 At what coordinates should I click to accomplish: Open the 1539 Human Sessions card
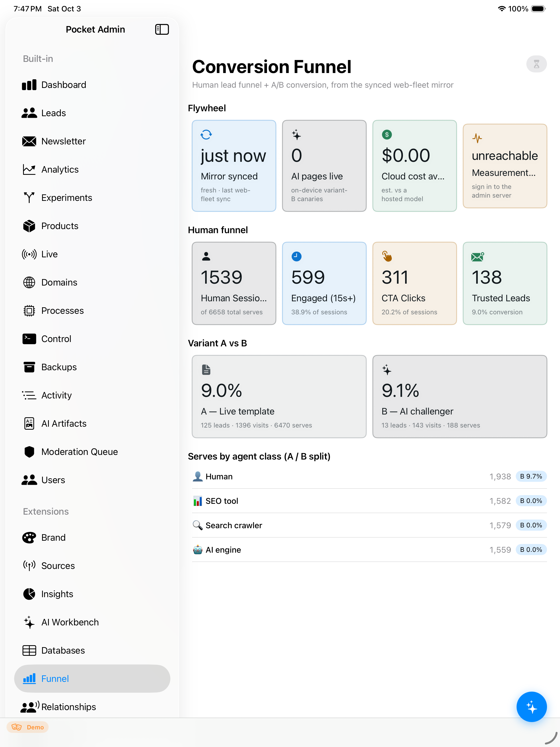pyautogui.click(x=234, y=283)
